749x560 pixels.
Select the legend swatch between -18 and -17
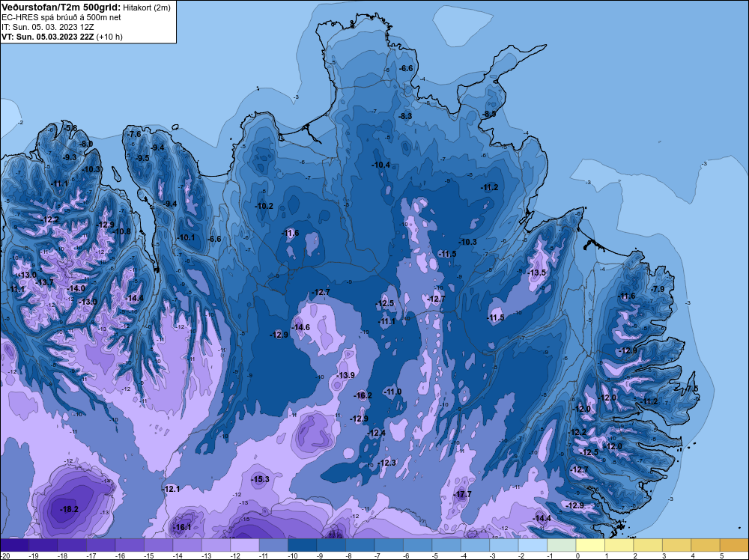click(x=72, y=545)
